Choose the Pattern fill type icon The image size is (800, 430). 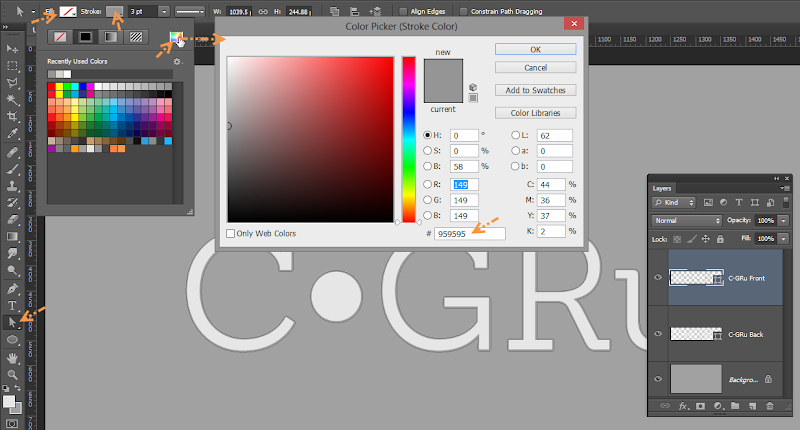135,37
